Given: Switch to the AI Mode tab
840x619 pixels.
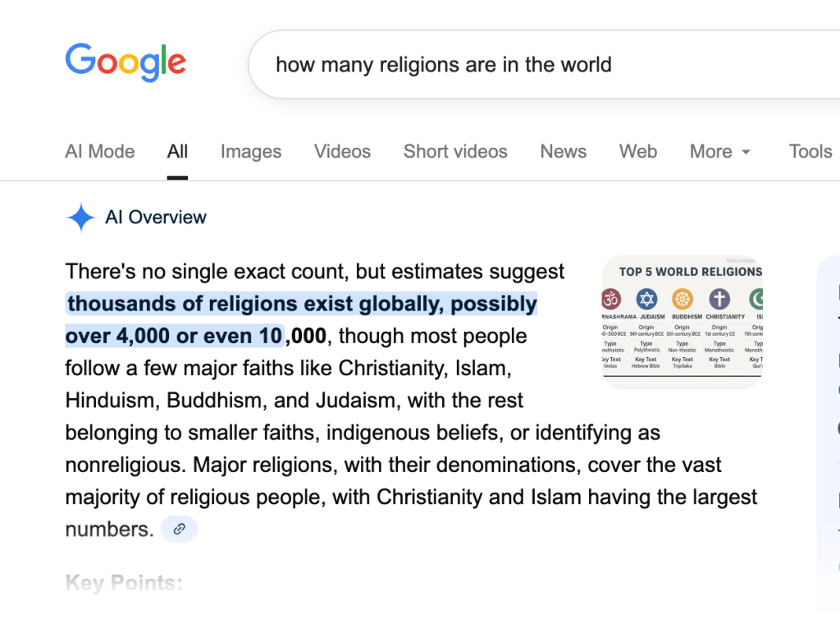Looking at the screenshot, I should (100, 152).
